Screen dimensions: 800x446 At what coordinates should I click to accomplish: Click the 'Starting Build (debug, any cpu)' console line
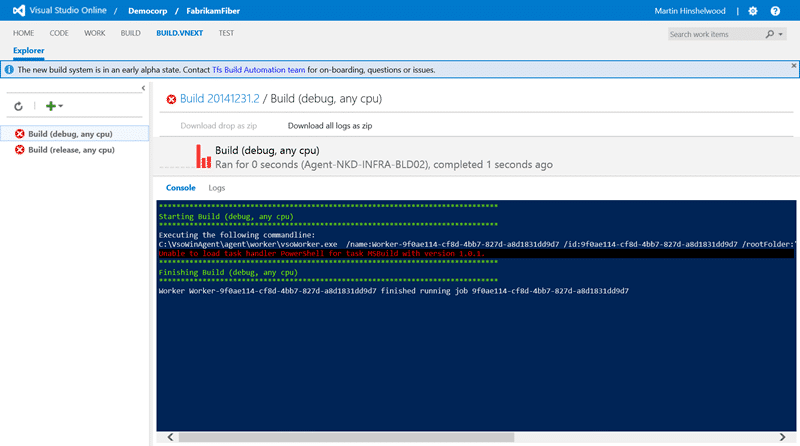click(x=226, y=216)
